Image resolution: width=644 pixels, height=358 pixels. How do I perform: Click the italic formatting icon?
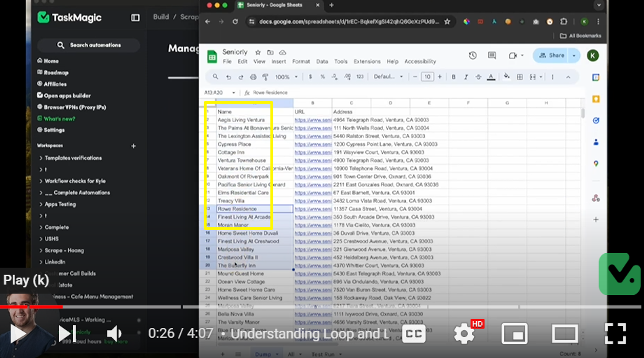pyautogui.click(x=466, y=77)
